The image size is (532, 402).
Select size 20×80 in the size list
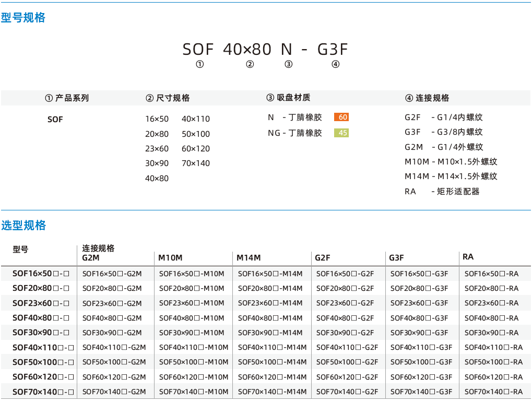click(157, 134)
